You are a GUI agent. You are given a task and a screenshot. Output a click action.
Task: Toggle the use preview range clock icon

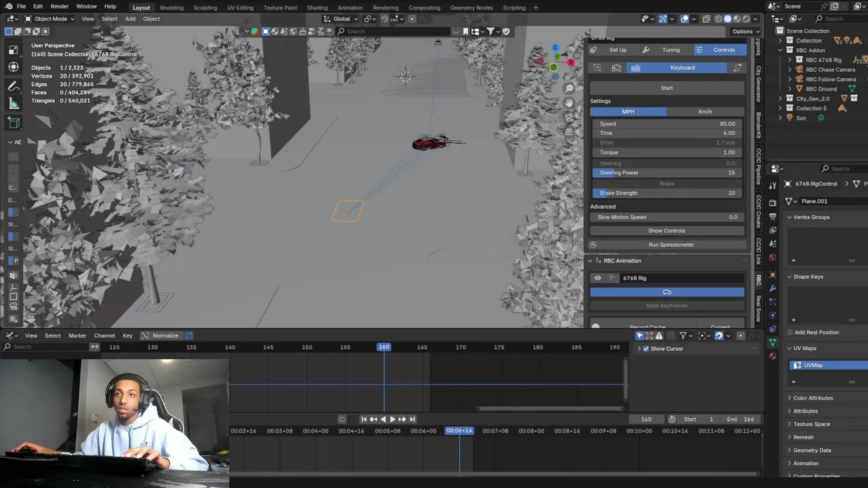point(672,420)
